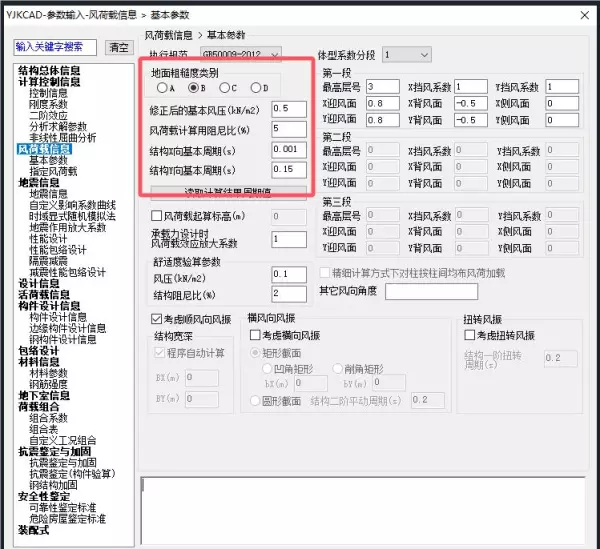This screenshot has height=549, width=600.
Task: Open 体型系数分段 dropdown
Action: pyautogui.click(x=407, y=55)
